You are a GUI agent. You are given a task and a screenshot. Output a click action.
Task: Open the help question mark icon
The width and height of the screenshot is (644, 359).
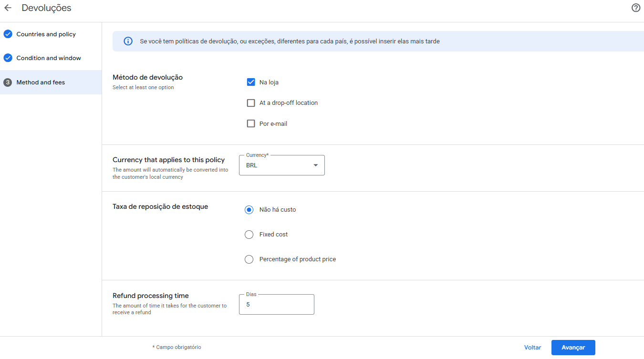[635, 8]
